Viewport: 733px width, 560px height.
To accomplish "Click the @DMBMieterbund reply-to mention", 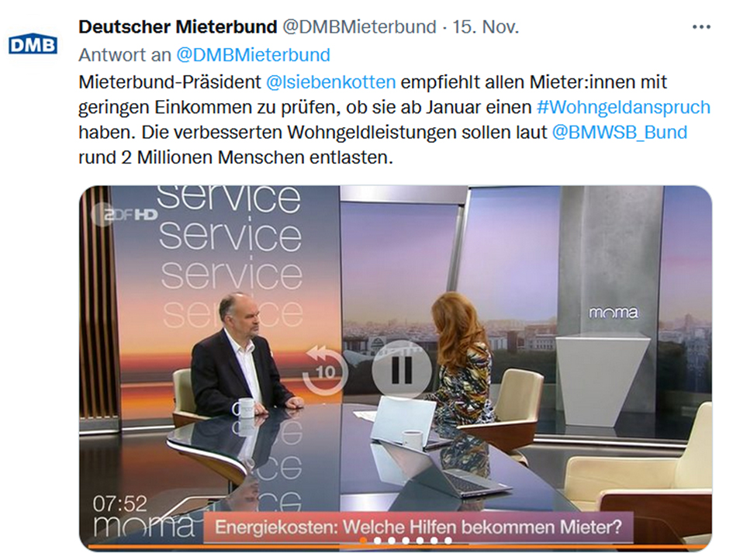I will [253, 55].
